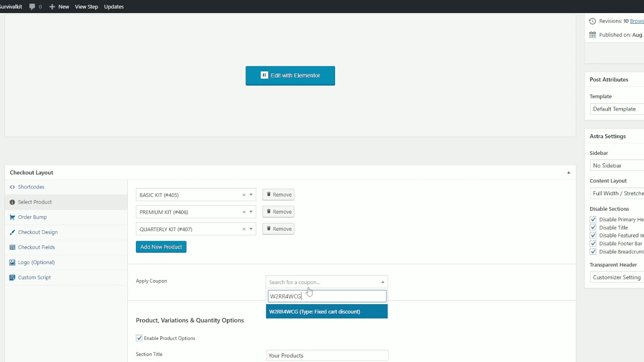644x362 pixels.
Task: Open Content Layout Full Width dropdown
Action: click(617, 193)
